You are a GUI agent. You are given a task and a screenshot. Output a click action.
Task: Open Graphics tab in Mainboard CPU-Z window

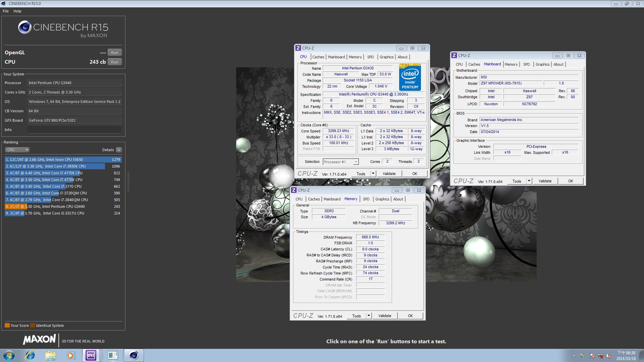[x=542, y=64]
